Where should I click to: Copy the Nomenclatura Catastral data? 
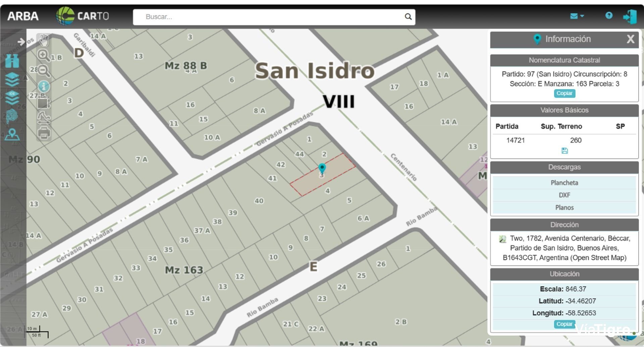[x=565, y=93]
